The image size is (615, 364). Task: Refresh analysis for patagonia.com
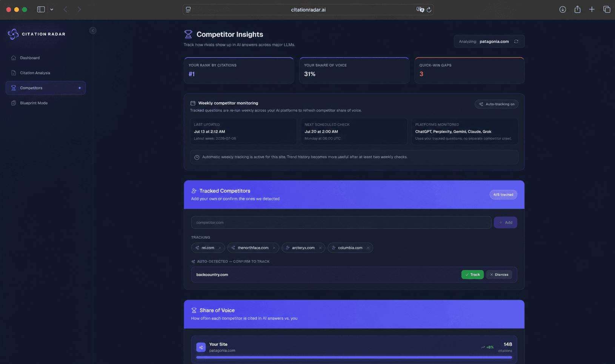[x=516, y=41]
